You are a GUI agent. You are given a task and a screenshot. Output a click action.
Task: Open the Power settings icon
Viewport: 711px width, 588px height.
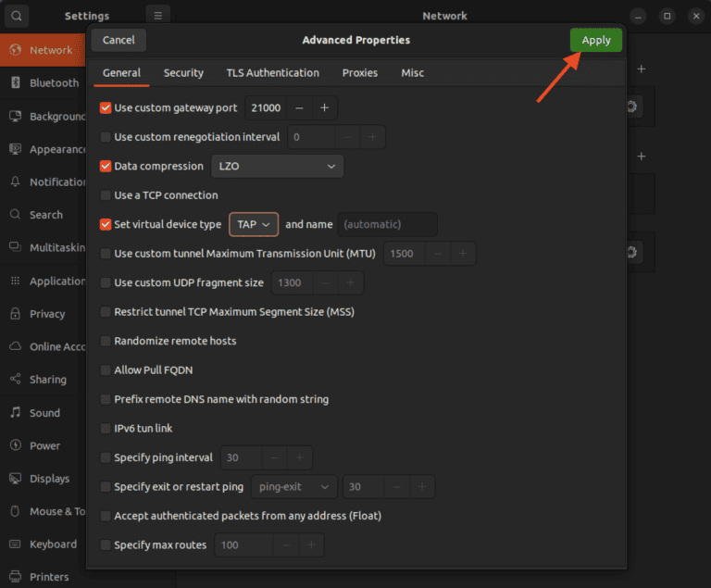click(x=15, y=445)
